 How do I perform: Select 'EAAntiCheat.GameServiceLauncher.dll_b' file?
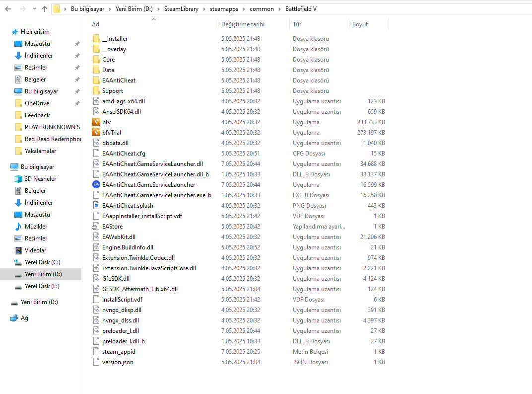(155, 174)
